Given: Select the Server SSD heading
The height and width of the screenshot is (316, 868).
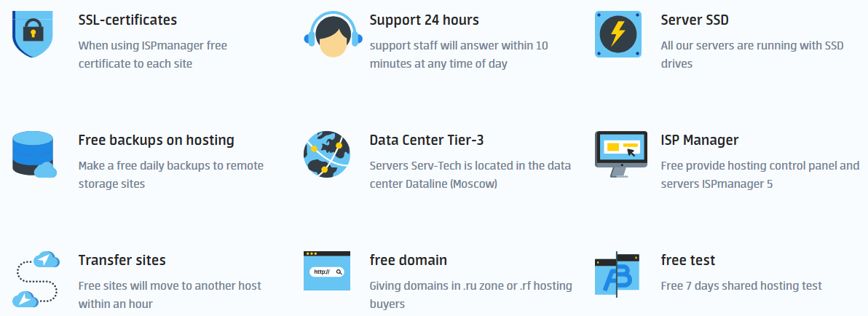Looking at the screenshot, I should 695,20.
